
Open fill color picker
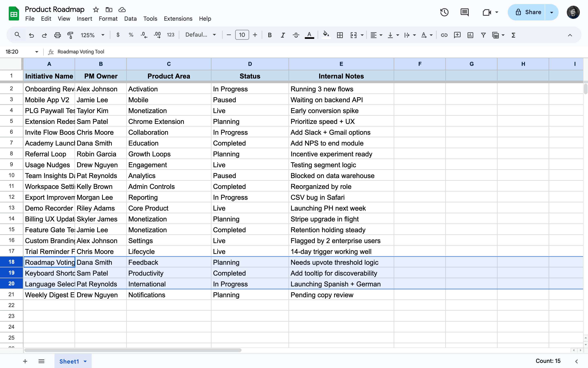point(326,35)
